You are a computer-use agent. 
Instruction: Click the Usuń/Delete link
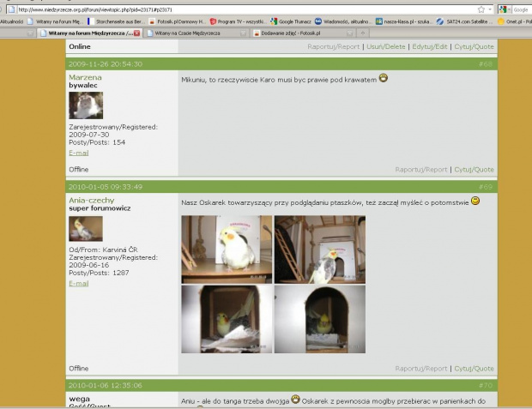tap(386, 47)
